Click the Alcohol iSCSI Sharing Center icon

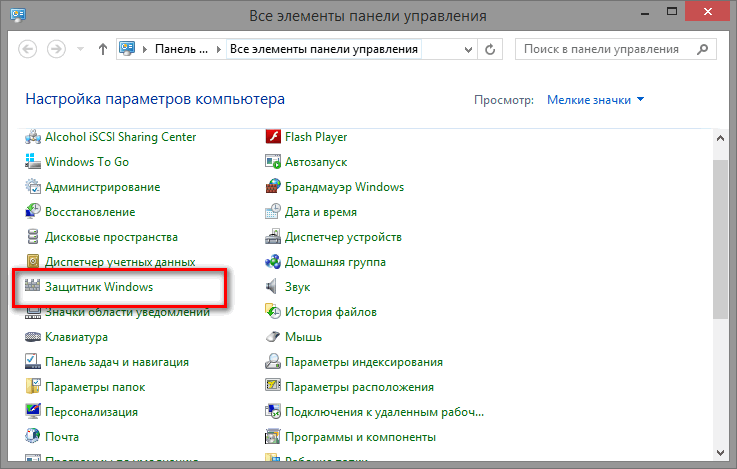33,137
